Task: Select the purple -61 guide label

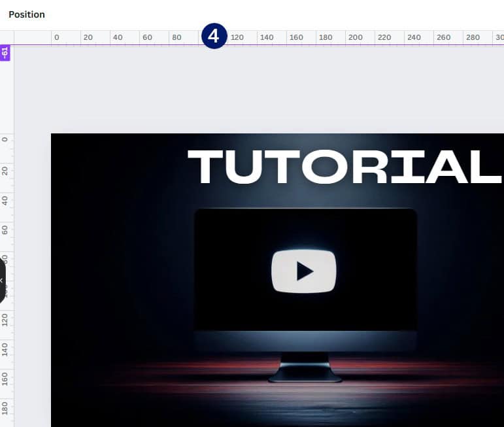Action: coord(5,53)
